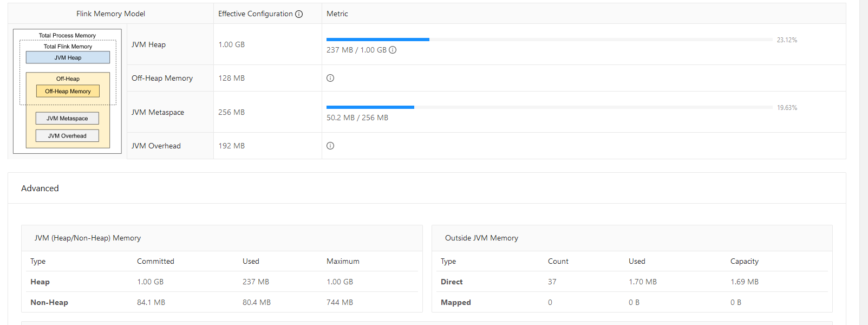The image size is (868, 325).
Task: Click 19.63% metaspace usage percentage
Action: click(787, 108)
